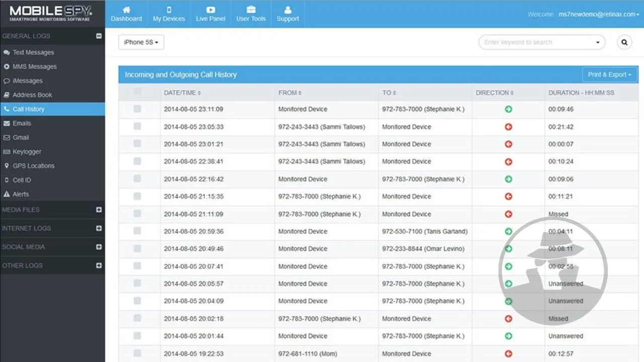
Task: Tick checkbox for the 20:59:36 call
Action: [137, 231]
